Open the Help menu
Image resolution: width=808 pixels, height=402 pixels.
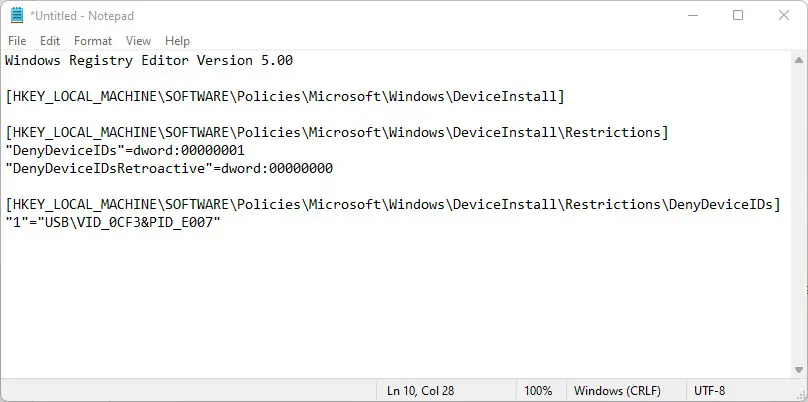[x=177, y=41]
